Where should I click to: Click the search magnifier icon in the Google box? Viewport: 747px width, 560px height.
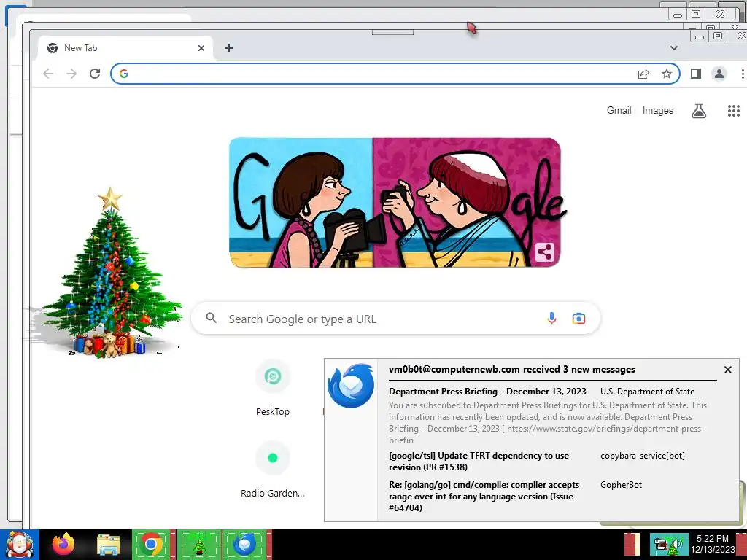coord(211,318)
